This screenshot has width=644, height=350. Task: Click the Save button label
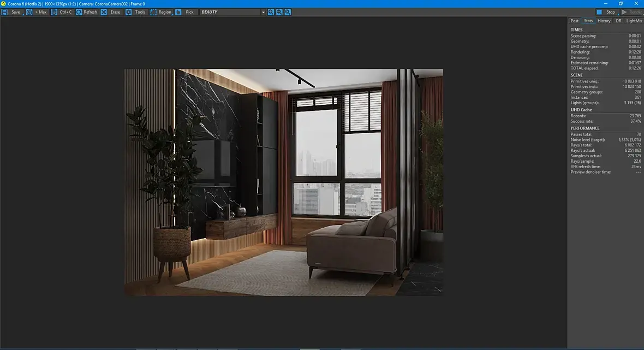point(16,13)
